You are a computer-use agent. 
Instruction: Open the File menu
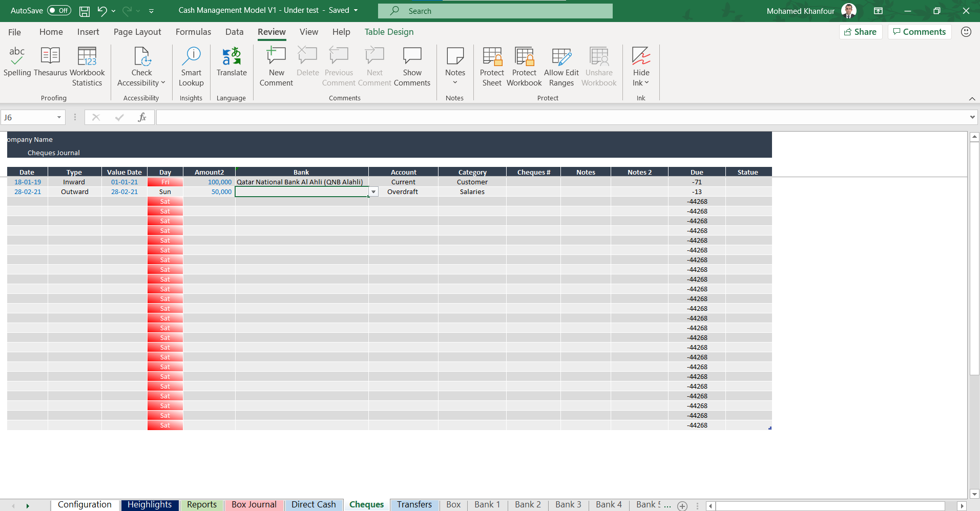[14, 32]
